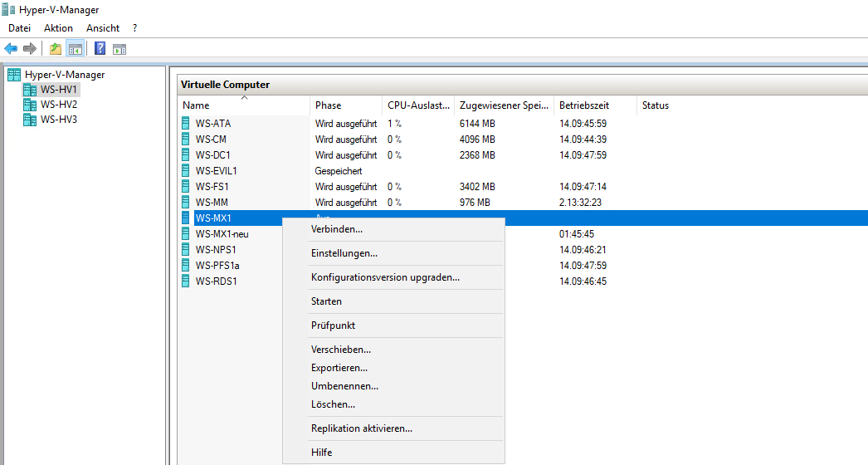
Task: Choose Verschieben... from the context menu
Action: pyautogui.click(x=393, y=350)
